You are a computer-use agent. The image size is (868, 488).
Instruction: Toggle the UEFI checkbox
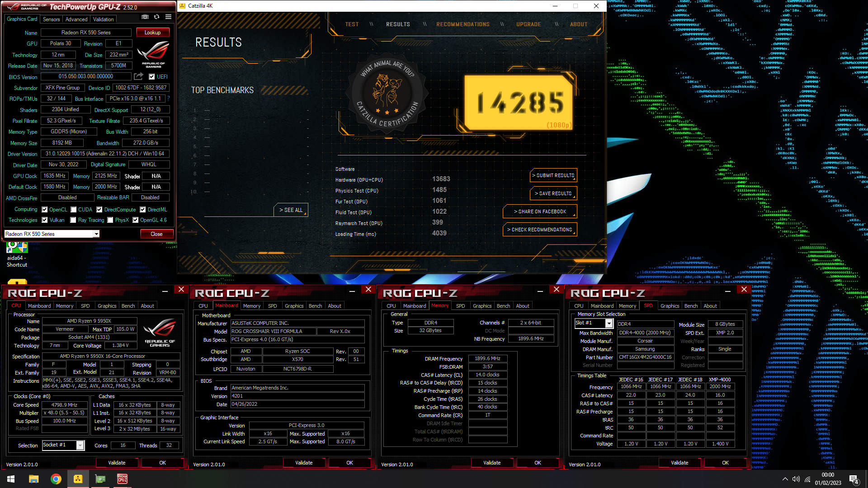pyautogui.click(x=152, y=77)
